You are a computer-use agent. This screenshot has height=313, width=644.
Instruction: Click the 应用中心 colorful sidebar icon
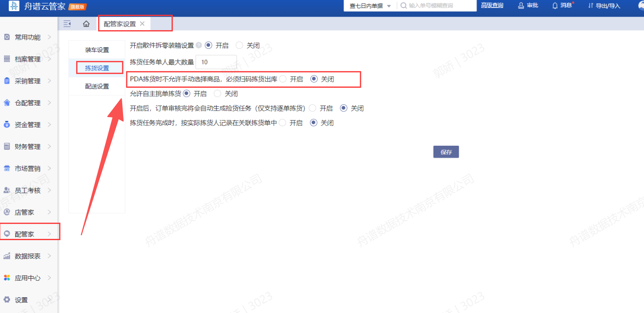pyautogui.click(x=7, y=278)
